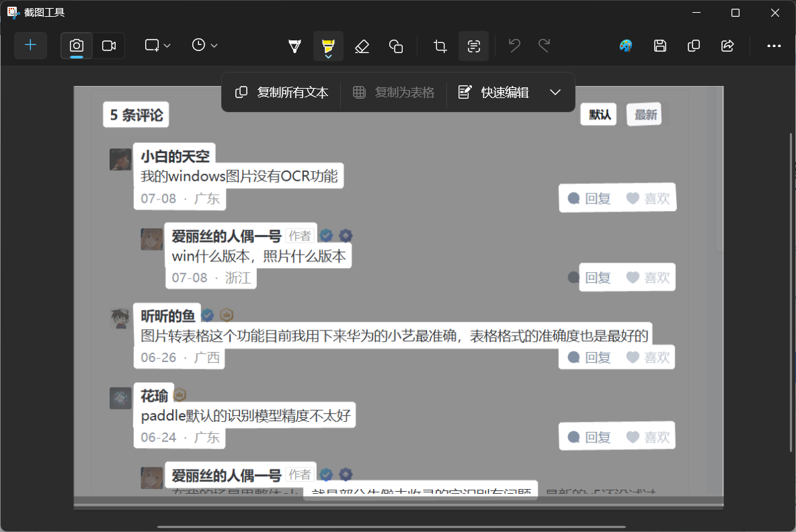Minimize the 截图工具 window
Viewport: 796px width, 532px height.
pyautogui.click(x=696, y=13)
